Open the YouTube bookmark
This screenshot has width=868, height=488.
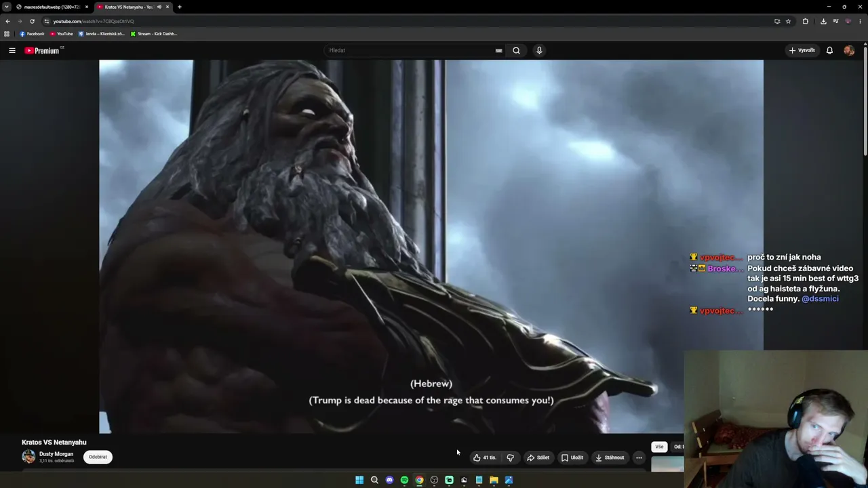coord(62,34)
